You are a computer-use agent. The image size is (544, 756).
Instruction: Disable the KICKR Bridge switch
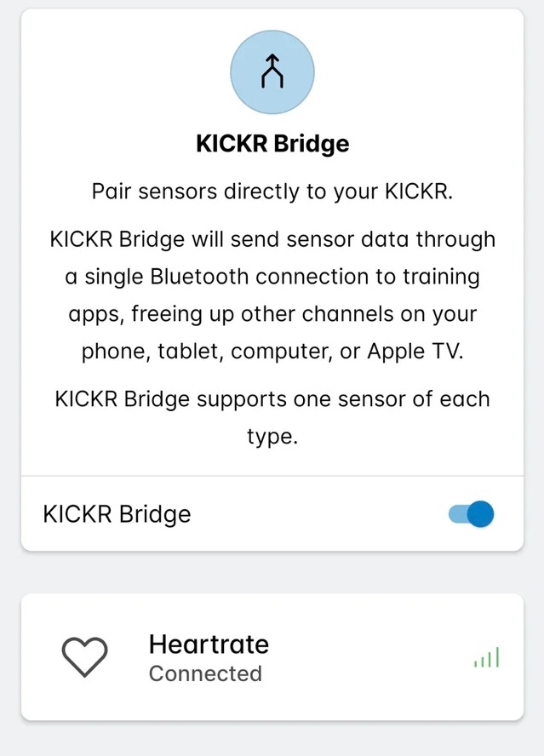coord(471,514)
